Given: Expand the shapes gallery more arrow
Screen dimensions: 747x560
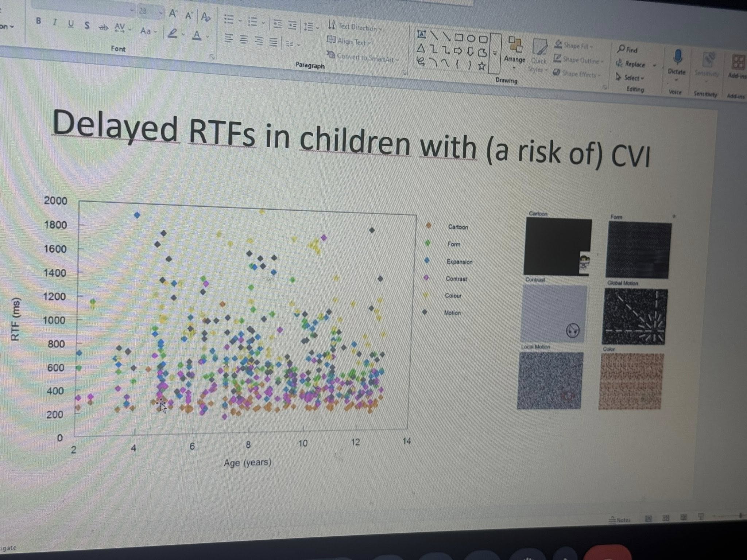Looking at the screenshot, I should [495, 53].
